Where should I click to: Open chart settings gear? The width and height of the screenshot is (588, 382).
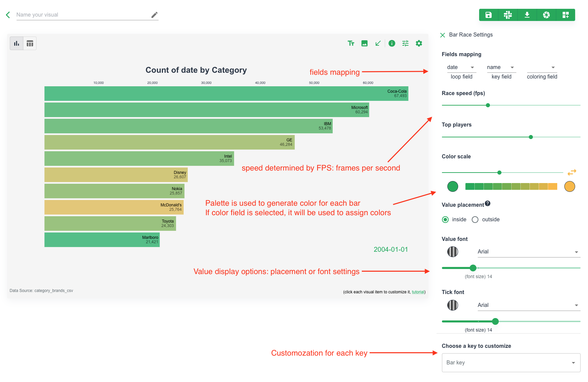click(419, 43)
